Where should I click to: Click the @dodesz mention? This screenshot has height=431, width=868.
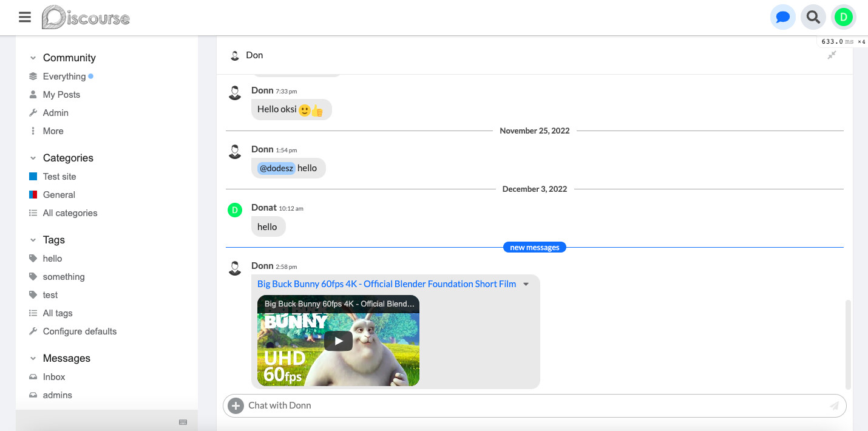click(276, 168)
